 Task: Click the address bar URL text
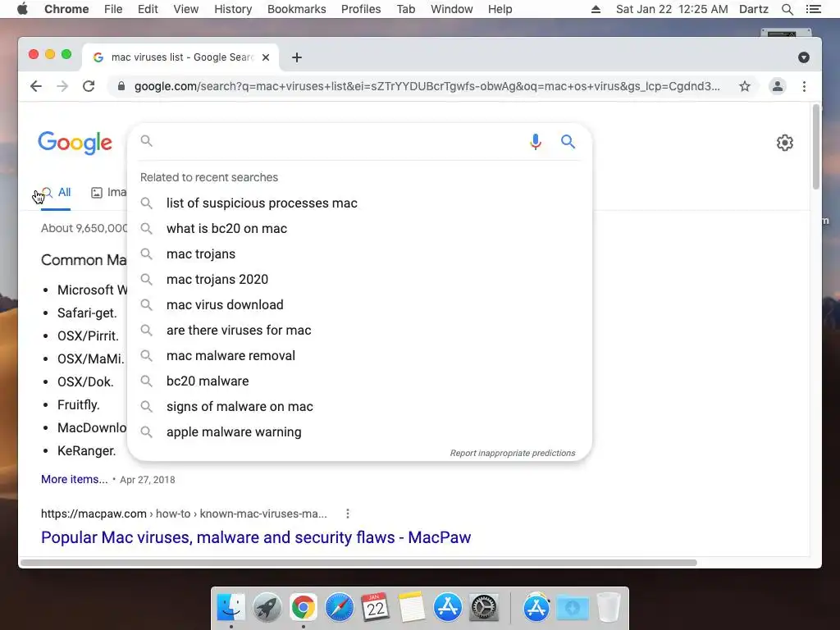click(x=427, y=86)
